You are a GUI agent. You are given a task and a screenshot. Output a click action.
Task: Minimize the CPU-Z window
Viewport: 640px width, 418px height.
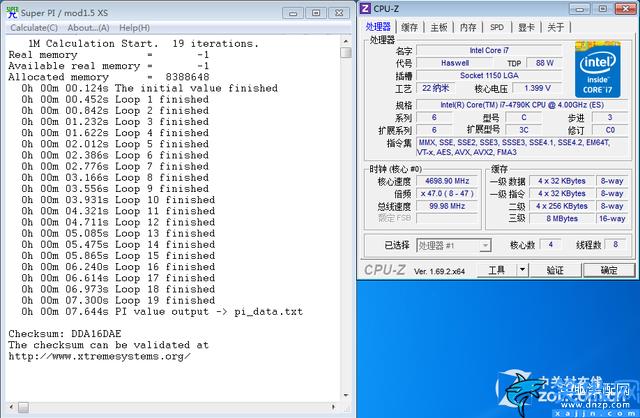580,9
